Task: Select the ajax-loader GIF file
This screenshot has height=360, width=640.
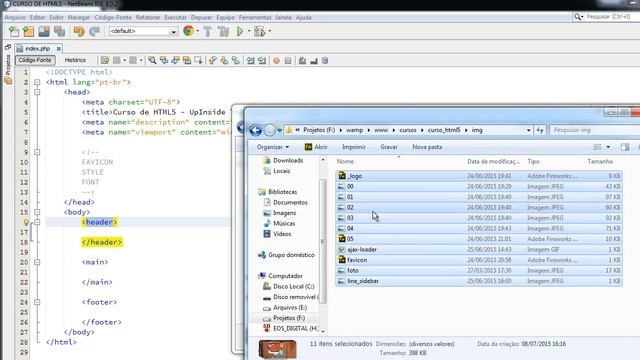Action: point(479,249)
